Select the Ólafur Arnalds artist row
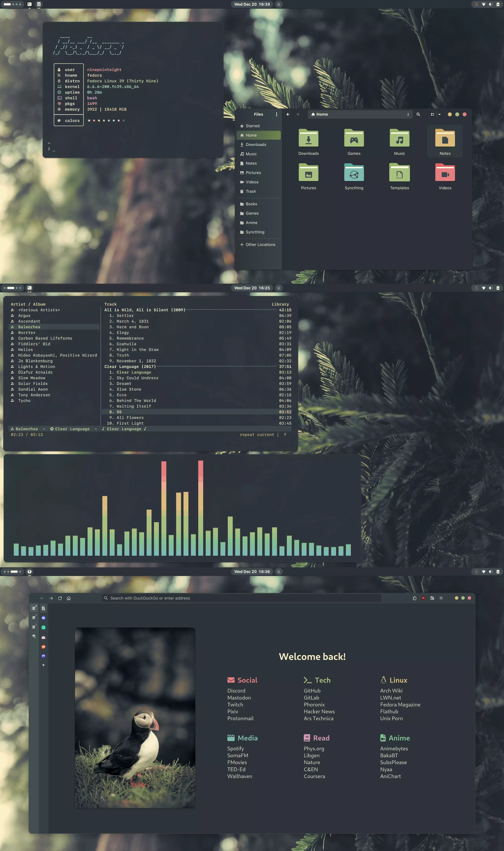 54,372
